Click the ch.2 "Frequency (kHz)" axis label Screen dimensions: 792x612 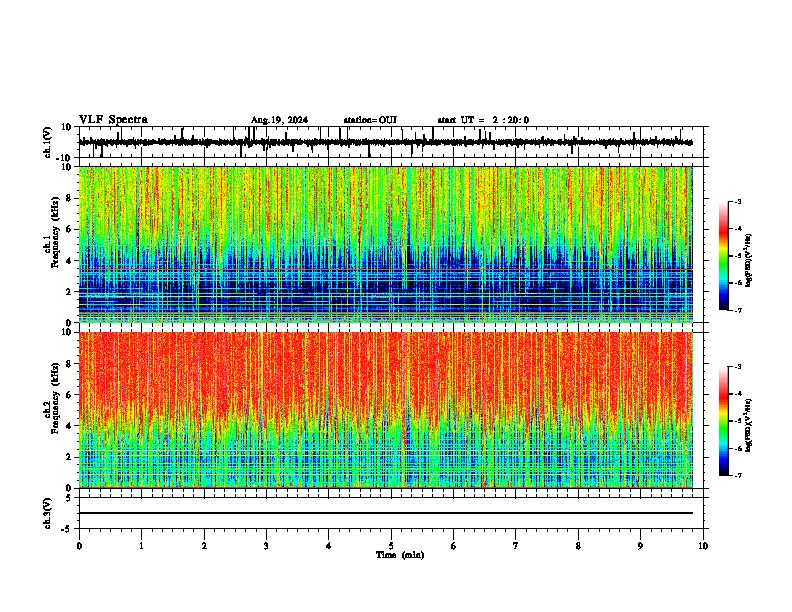pos(55,398)
